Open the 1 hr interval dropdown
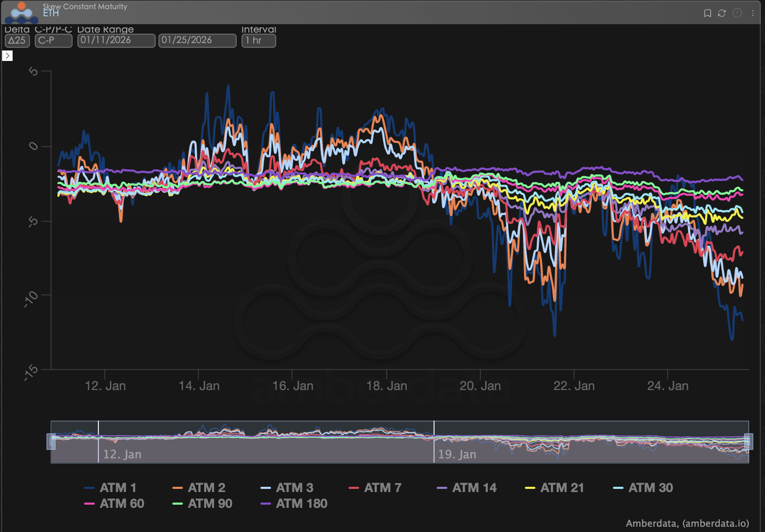Screen dimensions: 765x532 tap(258, 40)
